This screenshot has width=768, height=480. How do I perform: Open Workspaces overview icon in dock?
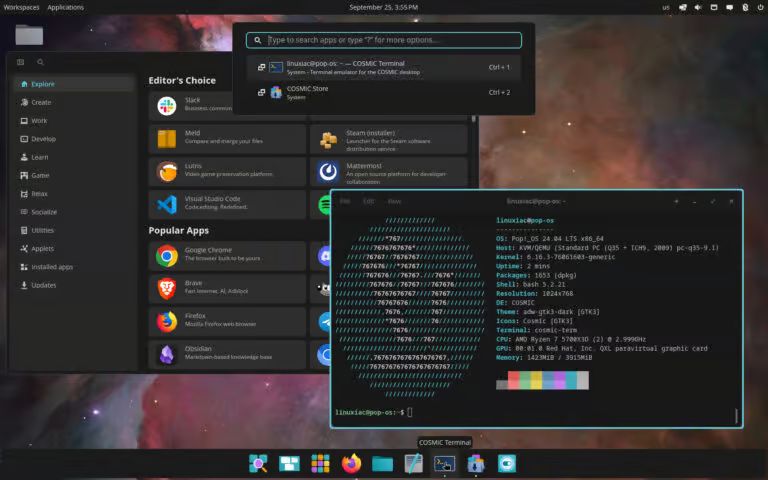click(x=289, y=463)
